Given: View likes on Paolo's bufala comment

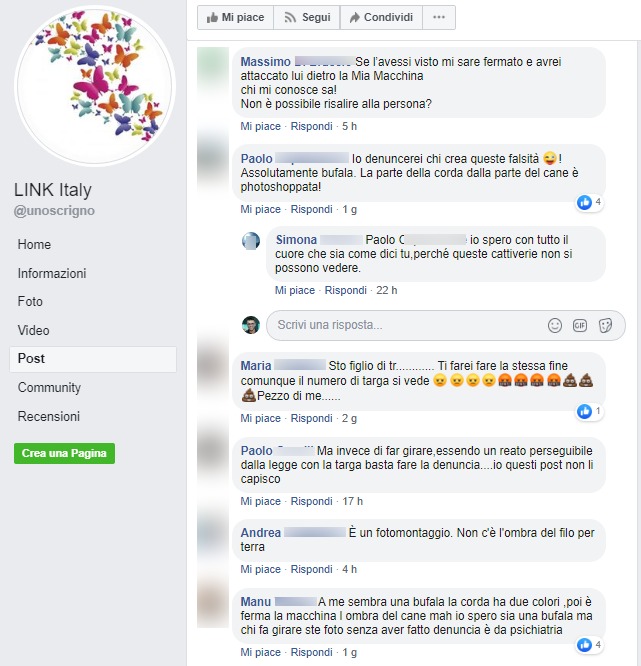Looking at the screenshot, I should click(590, 203).
